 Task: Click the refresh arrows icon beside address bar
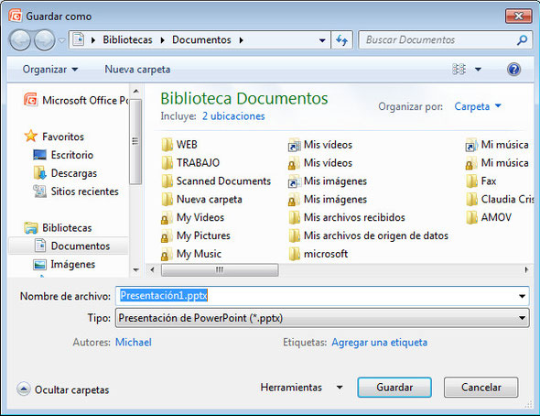coord(342,40)
